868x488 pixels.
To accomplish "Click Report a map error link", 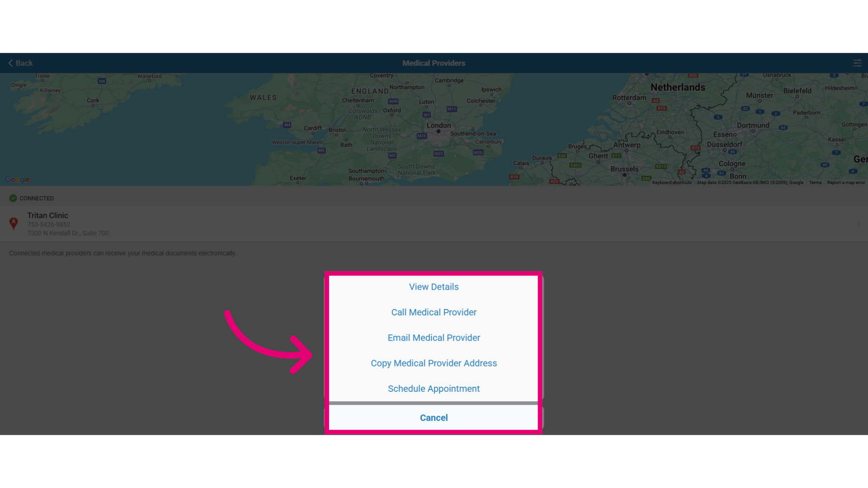I will coord(846,183).
